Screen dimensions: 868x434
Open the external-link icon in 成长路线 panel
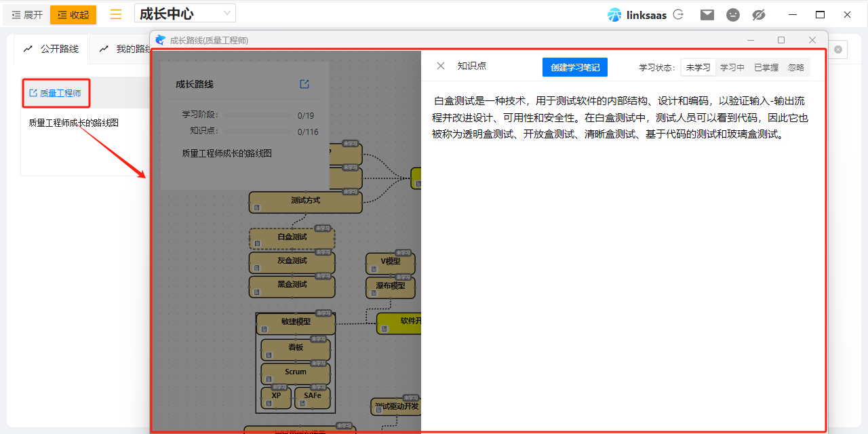click(x=304, y=84)
